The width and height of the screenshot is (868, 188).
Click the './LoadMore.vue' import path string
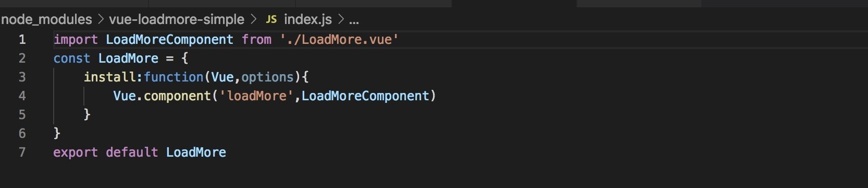point(339,40)
